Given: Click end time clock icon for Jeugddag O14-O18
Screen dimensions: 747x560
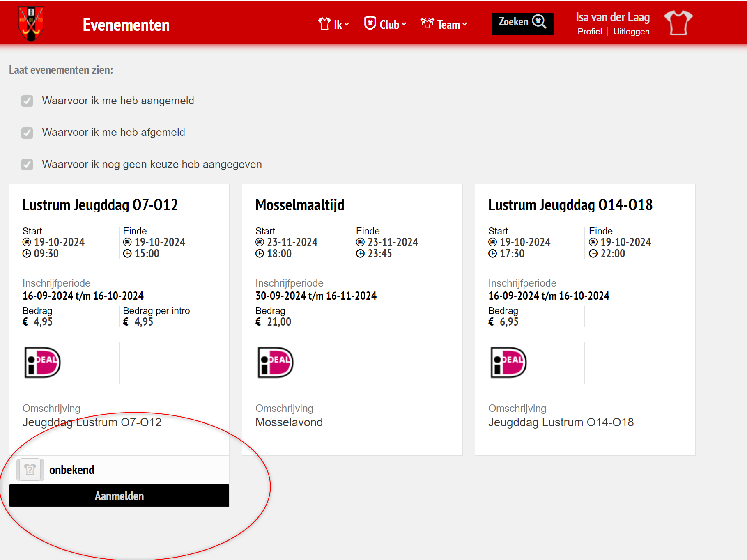Looking at the screenshot, I should pos(593,254).
